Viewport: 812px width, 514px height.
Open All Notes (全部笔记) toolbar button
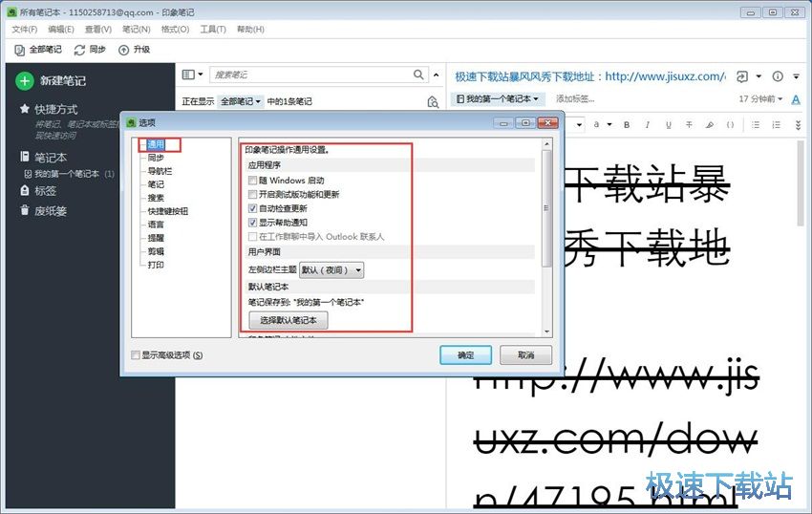tap(38, 50)
